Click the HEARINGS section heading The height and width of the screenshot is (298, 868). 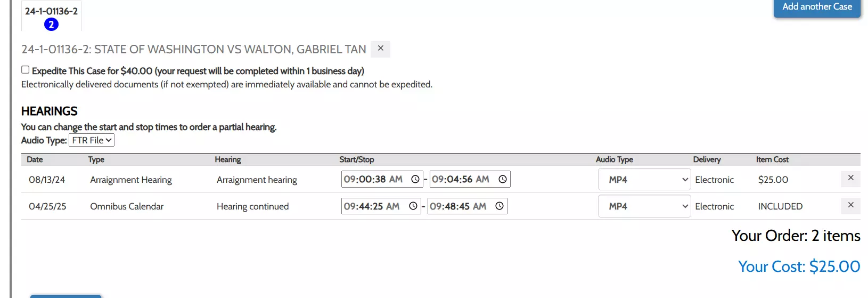(x=49, y=111)
